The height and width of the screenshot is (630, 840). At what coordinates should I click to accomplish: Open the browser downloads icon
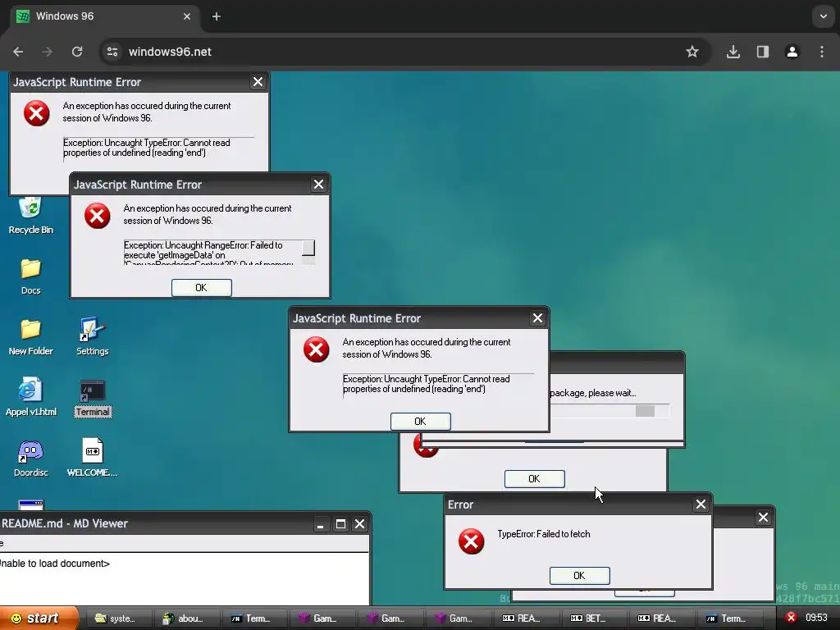pos(733,52)
